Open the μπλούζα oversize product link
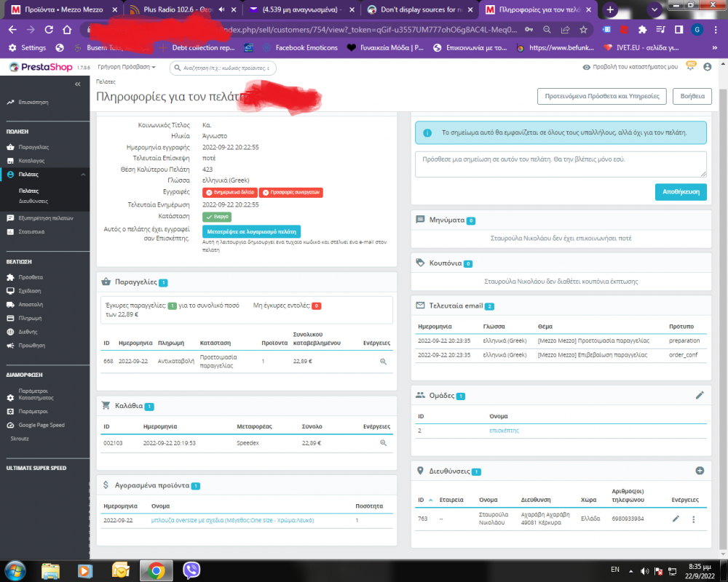This screenshot has height=582, width=728. tap(233, 520)
